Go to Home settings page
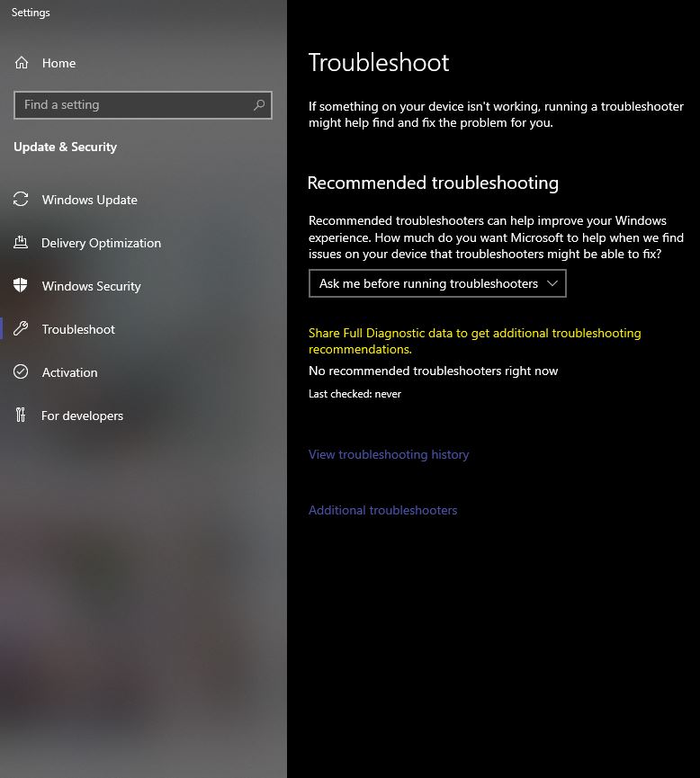The height and width of the screenshot is (778, 700). pos(58,63)
